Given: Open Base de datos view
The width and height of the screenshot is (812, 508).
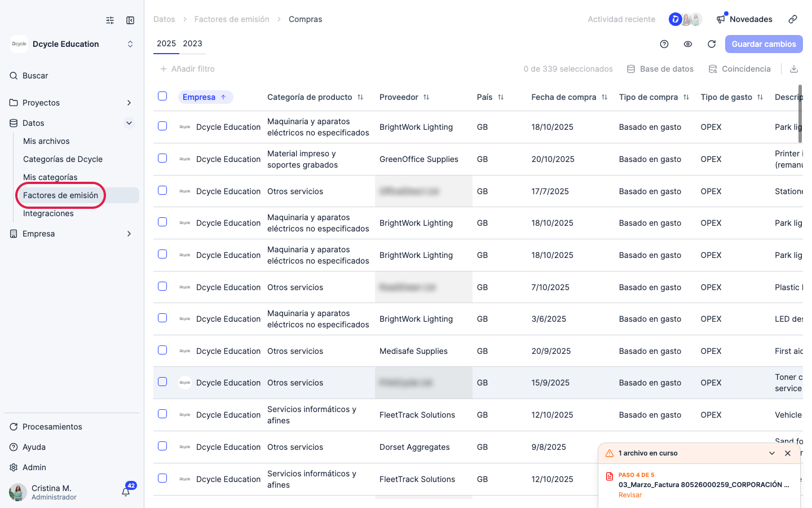Looking at the screenshot, I should (x=660, y=69).
